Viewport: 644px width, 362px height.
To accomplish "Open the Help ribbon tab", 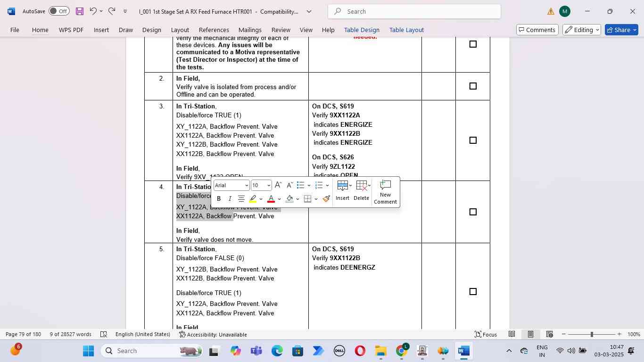I will [x=328, y=30].
